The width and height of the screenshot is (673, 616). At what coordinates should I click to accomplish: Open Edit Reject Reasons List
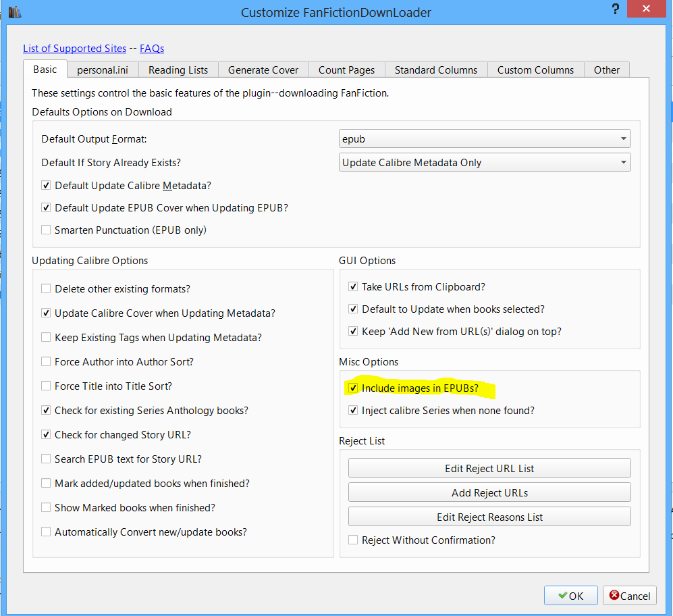point(489,517)
